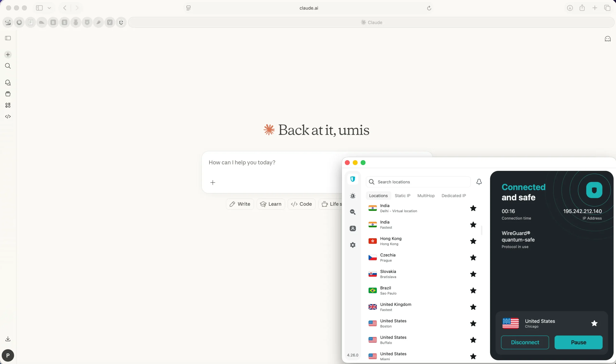Open user profile menu P avatar
Screen dimensions: 616x364
point(8,355)
